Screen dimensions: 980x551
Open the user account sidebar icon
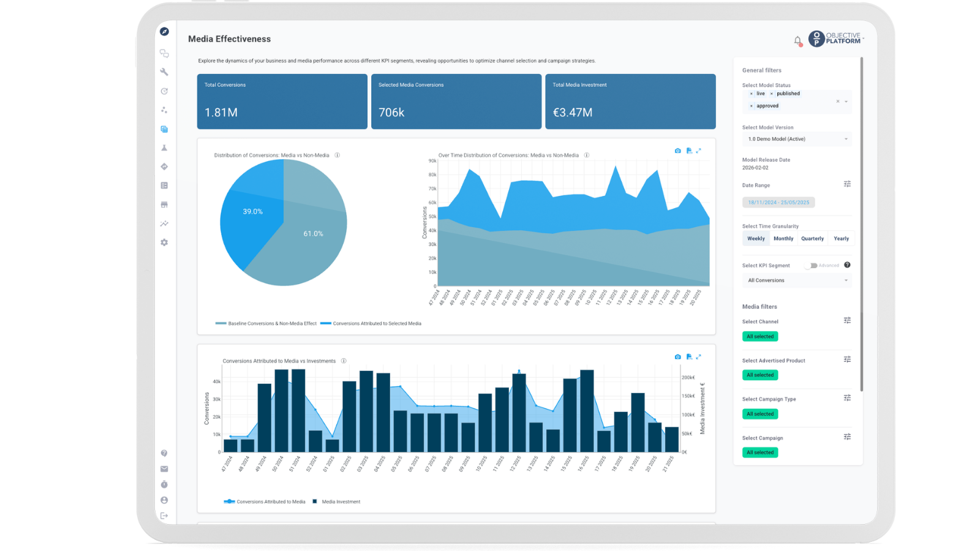click(164, 500)
